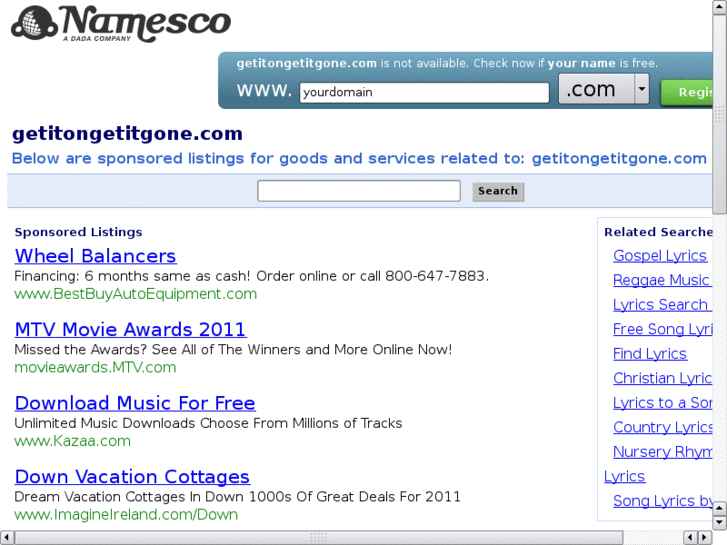Visit www.BestBuyAutoEquipment.com link
The height and width of the screenshot is (545, 727).
pyautogui.click(x=135, y=294)
